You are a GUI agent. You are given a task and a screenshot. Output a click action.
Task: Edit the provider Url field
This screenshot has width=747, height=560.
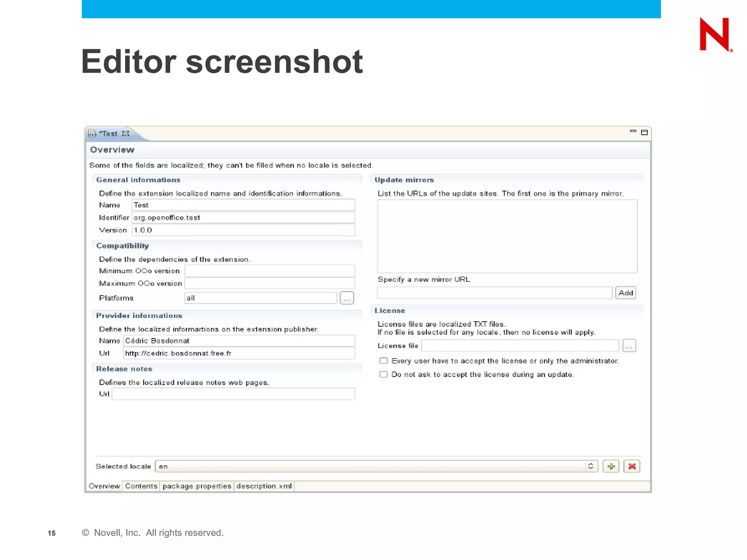click(x=239, y=353)
